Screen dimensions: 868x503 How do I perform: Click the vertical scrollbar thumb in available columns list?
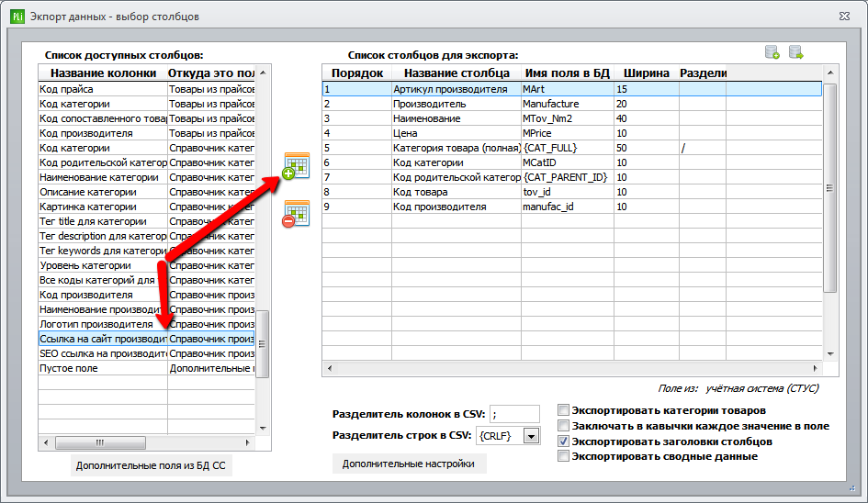pos(263,343)
